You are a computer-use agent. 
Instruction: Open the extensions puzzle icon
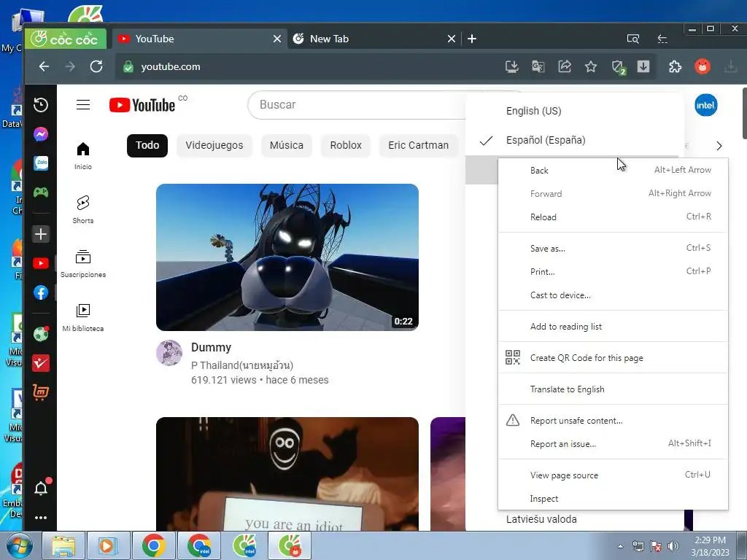tap(675, 66)
